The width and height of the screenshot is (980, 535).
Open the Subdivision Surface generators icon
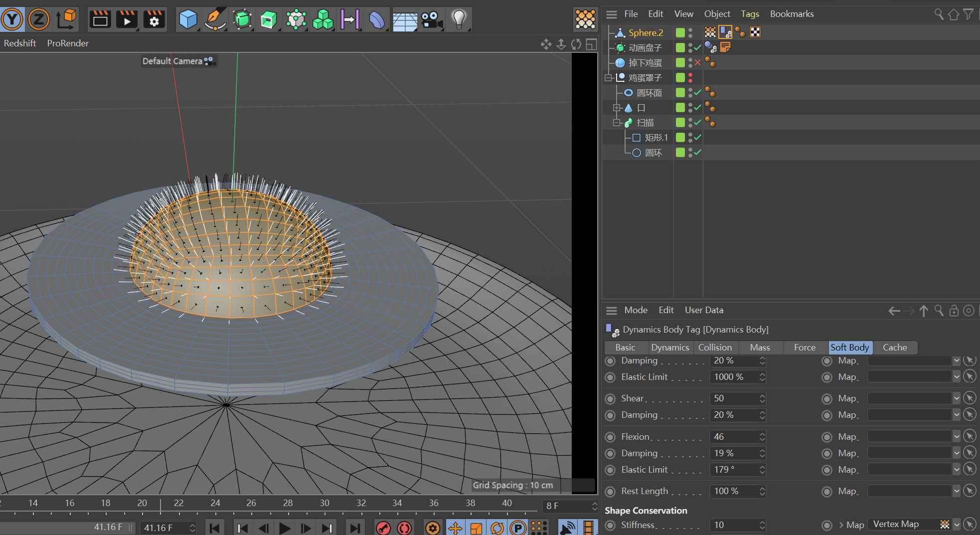pyautogui.click(x=242, y=19)
